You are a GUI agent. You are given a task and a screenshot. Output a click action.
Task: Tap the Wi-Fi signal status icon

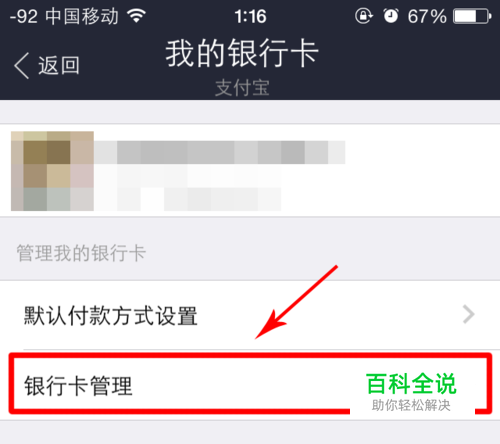point(136,16)
